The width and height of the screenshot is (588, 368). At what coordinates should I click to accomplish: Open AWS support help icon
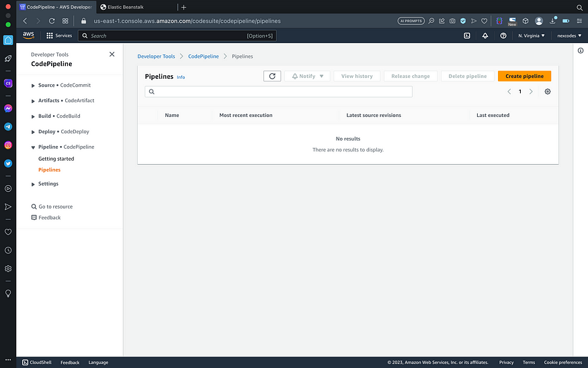point(503,36)
